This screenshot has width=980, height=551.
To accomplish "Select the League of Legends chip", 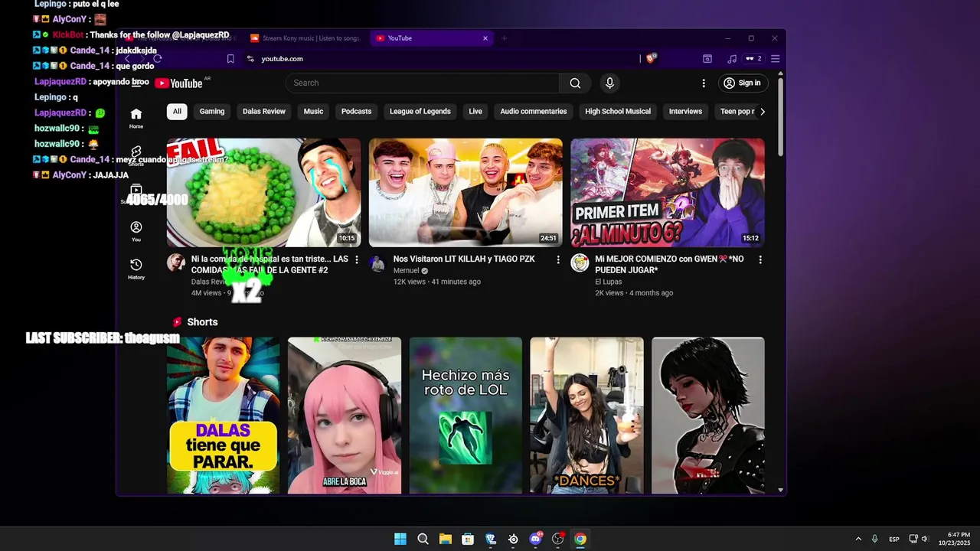I will click(420, 112).
